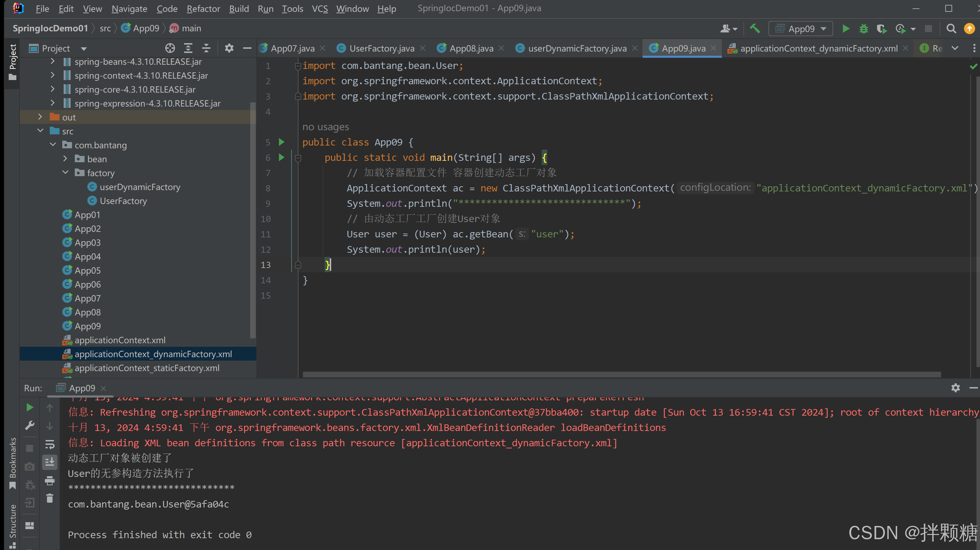980x550 pixels.
Task: Open the Refactor menu
Action: click(x=203, y=8)
